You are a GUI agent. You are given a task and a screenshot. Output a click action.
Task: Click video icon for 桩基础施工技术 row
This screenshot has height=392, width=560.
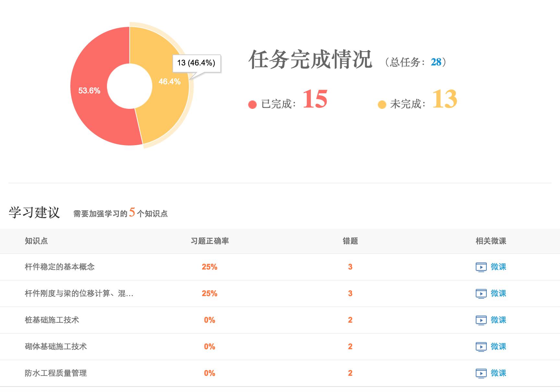[481, 320]
